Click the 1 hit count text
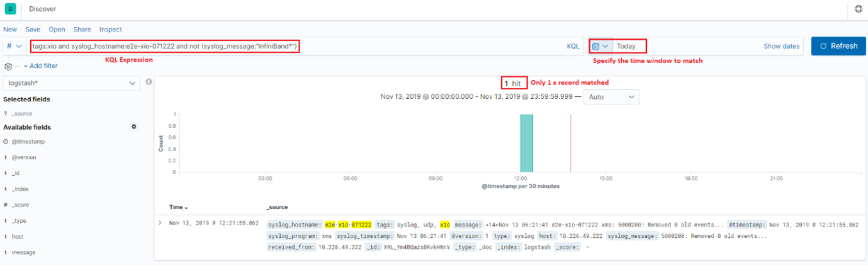The image size is (868, 265). [x=513, y=83]
